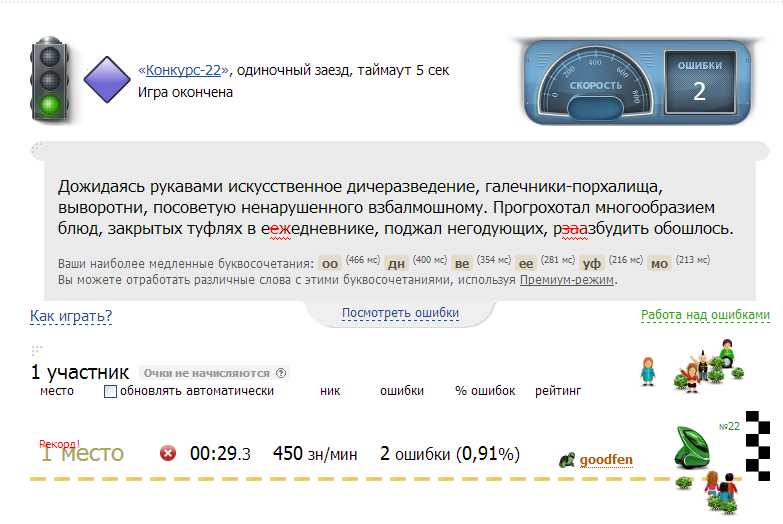Click the ошибки column header
The width and height of the screenshot is (783, 524).
402,391
